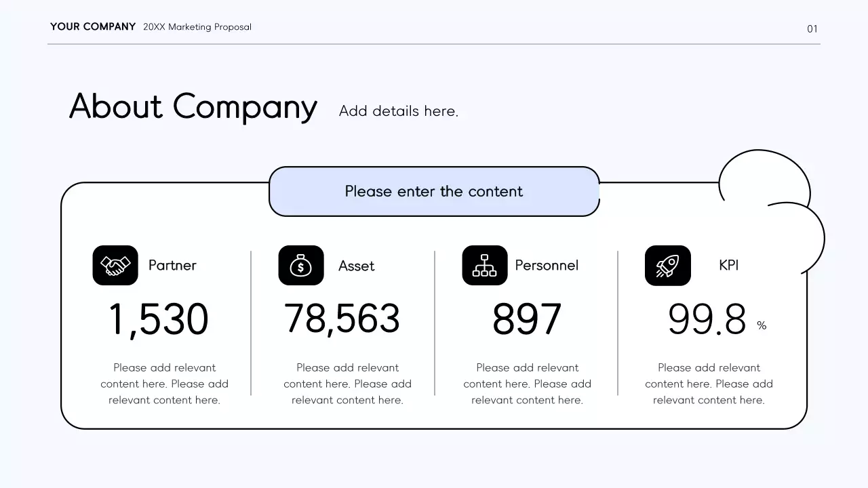This screenshot has width=868, height=488.
Task: Click the KPI label
Action: [729, 265]
